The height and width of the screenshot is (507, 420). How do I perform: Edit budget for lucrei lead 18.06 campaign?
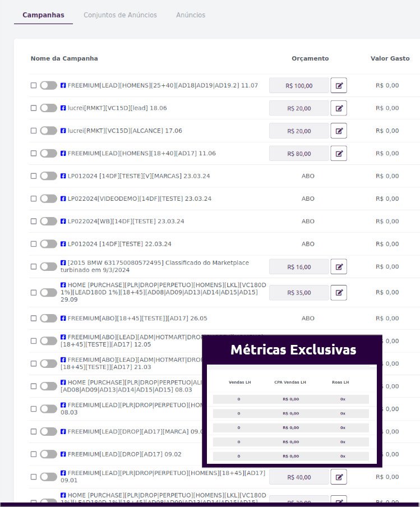coord(339,108)
